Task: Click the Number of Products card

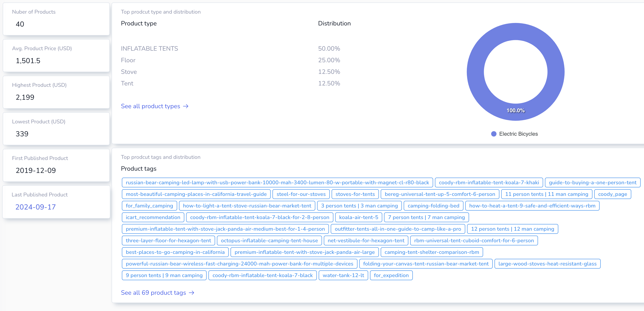Action: coord(56,19)
